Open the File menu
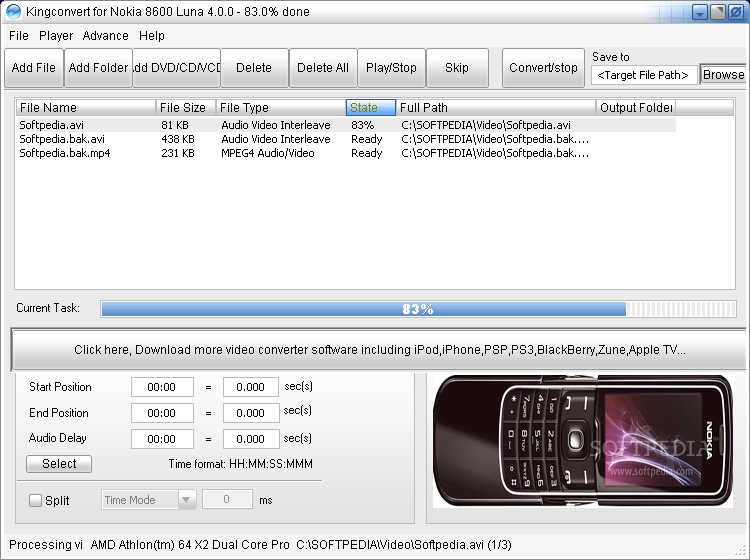Image resolution: width=750 pixels, height=560 pixels. click(19, 36)
